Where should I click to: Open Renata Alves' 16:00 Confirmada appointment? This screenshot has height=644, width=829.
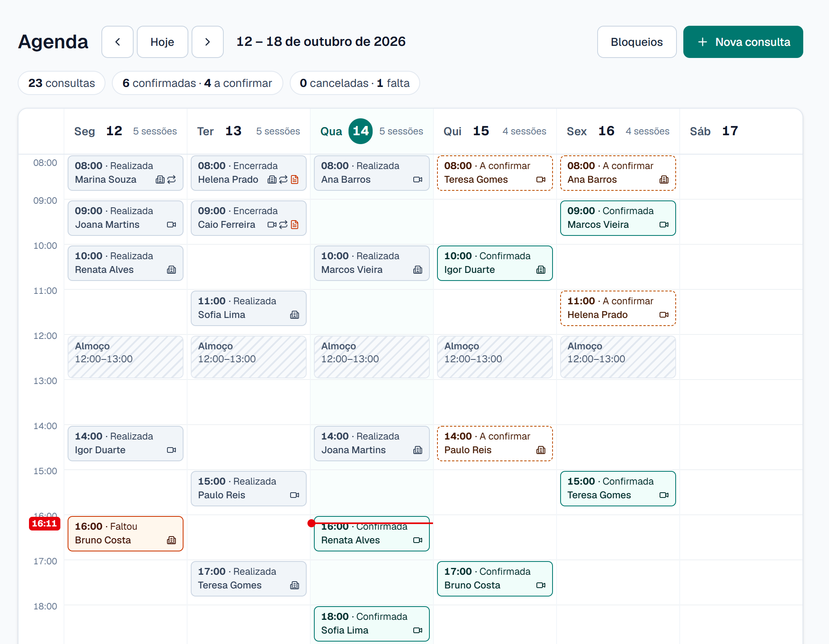coord(372,534)
